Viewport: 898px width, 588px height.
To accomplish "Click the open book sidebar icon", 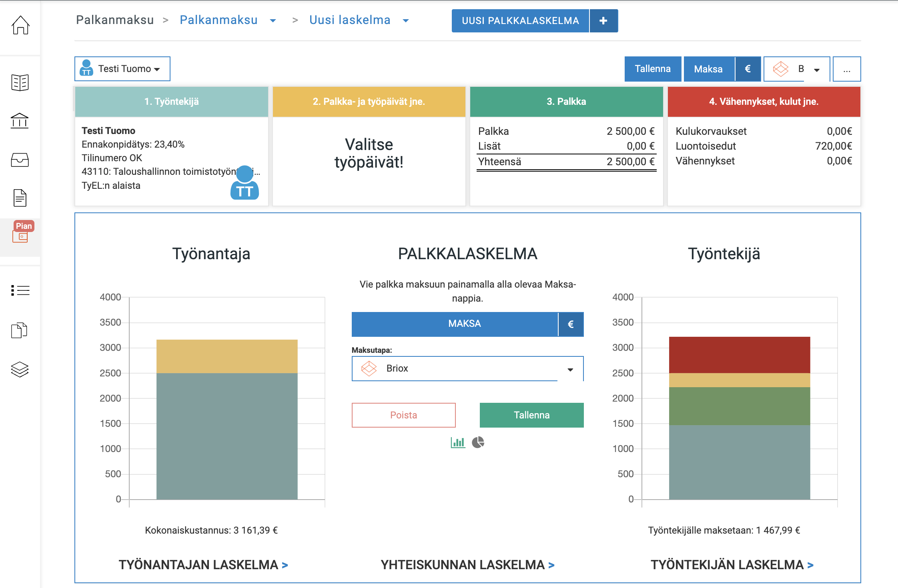I will click(20, 82).
